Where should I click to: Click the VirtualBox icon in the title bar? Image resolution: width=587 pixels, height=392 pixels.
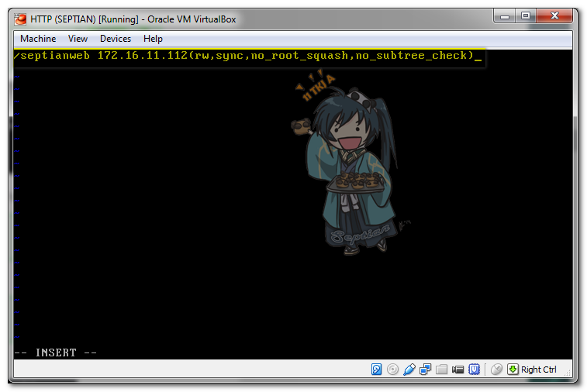21,19
